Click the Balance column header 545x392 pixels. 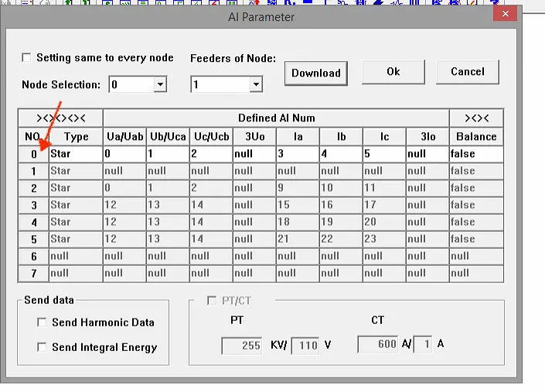[x=476, y=137]
